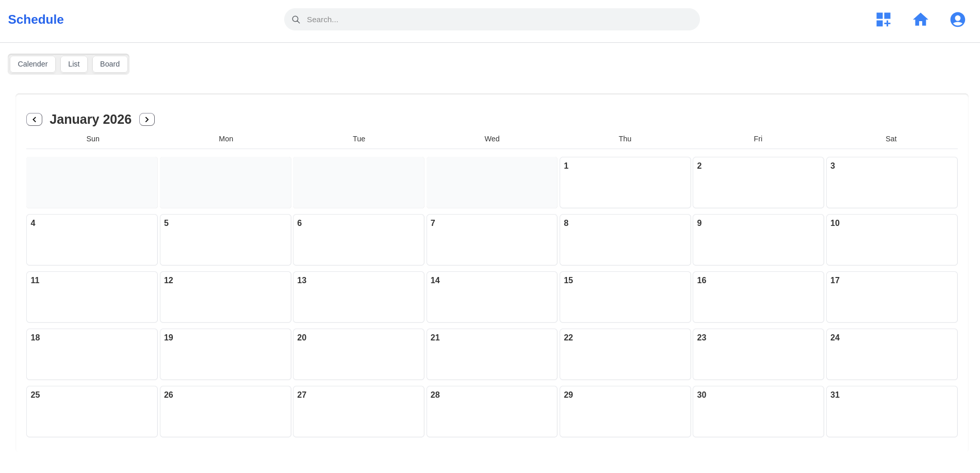Image resolution: width=980 pixels, height=473 pixels.
Task: Switch to the List view tab
Action: (x=74, y=64)
